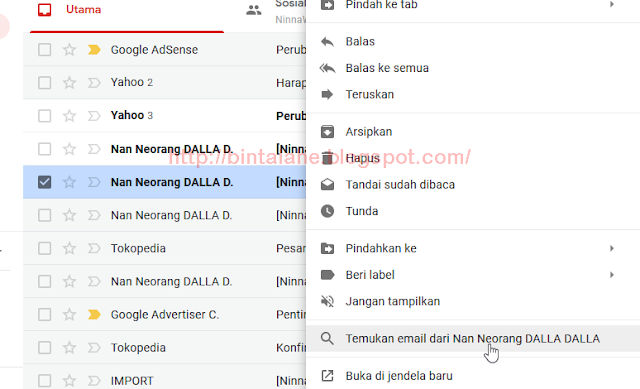Image resolution: width=640 pixels, height=389 pixels.
Task: Click the Teruskan forward arrow icon
Action: [327, 95]
